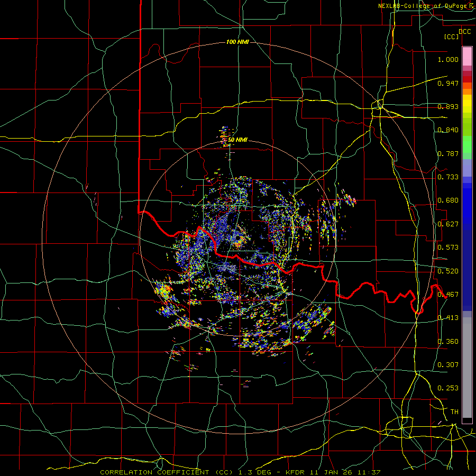Image resolution: width=476 pixels, height=476 pixels.
Task: Select the 0.467 scale value
Action: click(x=448, y=295)
